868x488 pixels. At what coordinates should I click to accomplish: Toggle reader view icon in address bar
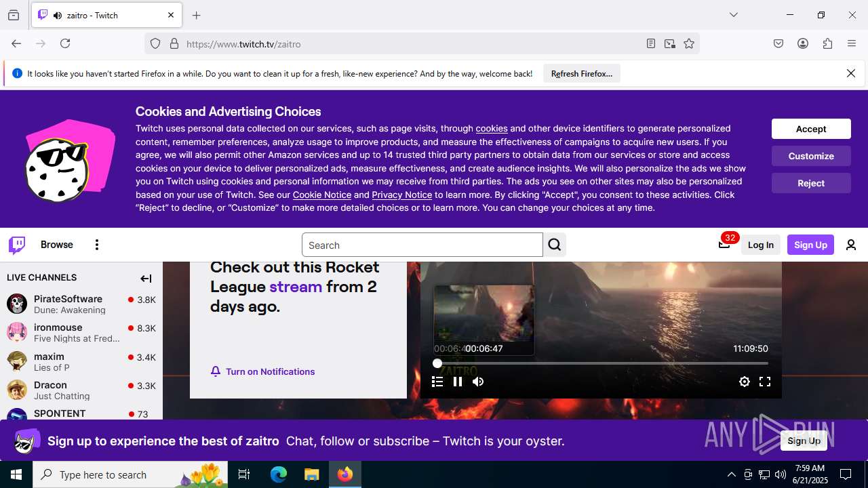coord(651,43)
